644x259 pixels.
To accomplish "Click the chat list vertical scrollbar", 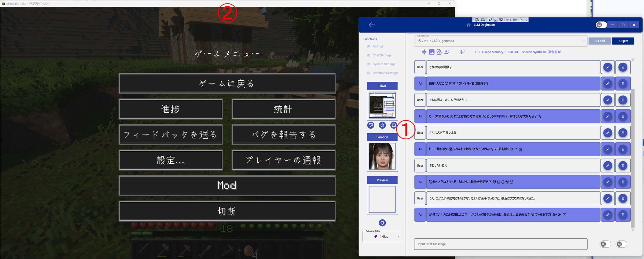I will pyautogui.click(x=632, y=158).
